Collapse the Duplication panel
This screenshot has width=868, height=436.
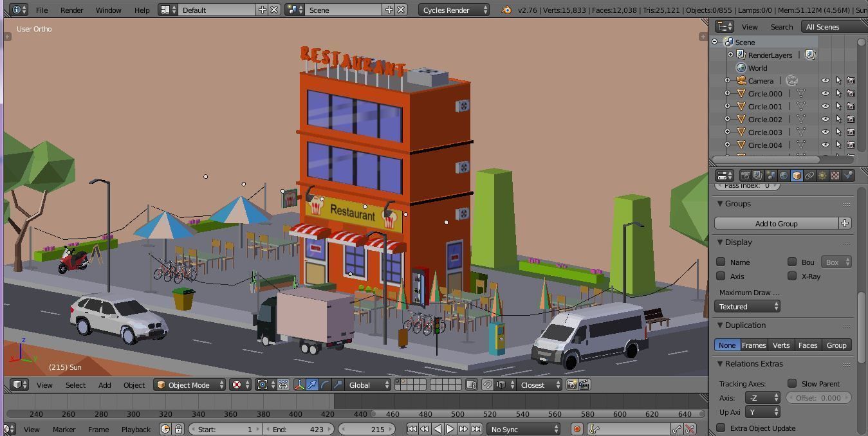tap(720, 325)
